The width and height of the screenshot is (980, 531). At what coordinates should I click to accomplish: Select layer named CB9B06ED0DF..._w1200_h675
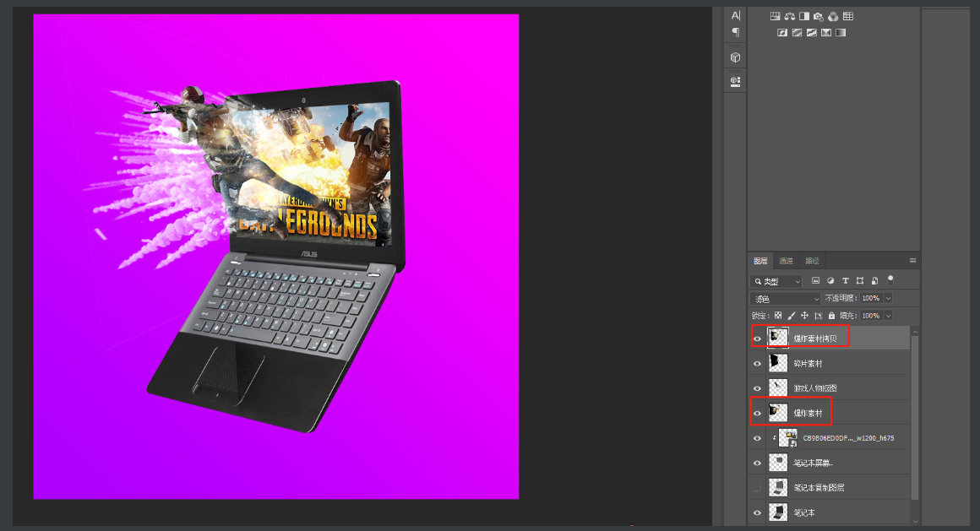click(x=848, y=438)
